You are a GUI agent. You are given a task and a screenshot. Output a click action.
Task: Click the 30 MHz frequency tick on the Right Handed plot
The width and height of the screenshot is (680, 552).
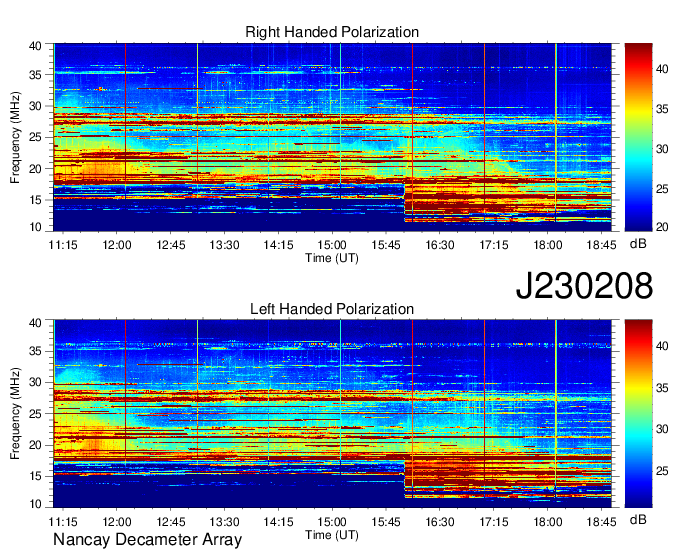(35, 106)
